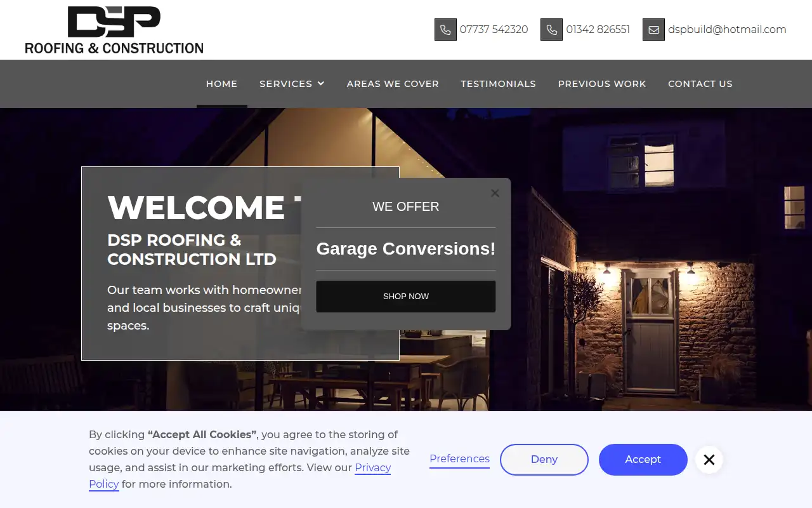The height and width of the screenshot is (508, 812).
Task: Call mobile number 07737 542320
Action: click(x=494, y=29)
